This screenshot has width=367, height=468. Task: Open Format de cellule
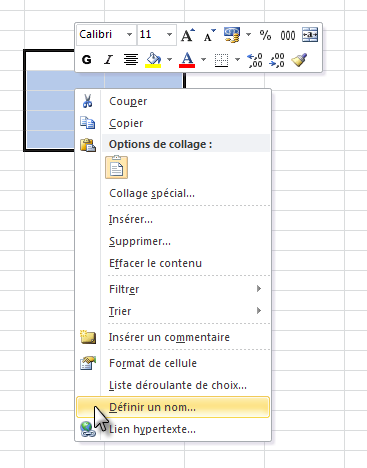173,363
